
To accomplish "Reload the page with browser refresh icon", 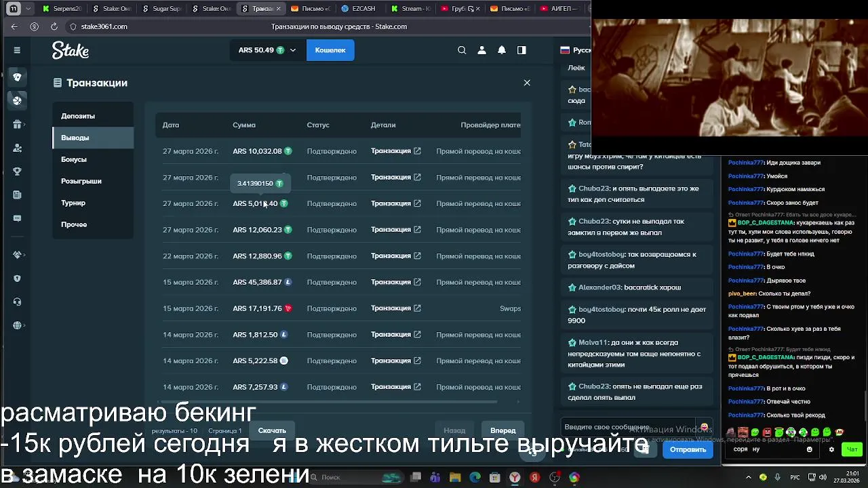I will pyautogui.click(x=54, y=26).
